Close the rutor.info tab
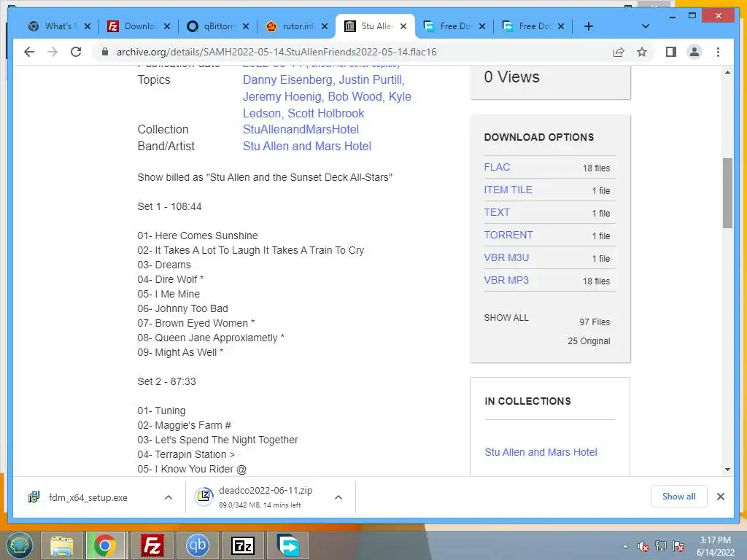 [x=325, y=26]
